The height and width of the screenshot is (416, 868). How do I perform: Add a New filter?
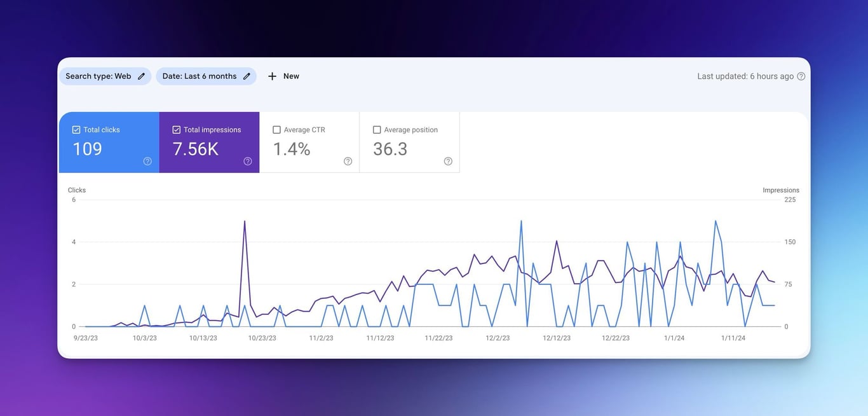(283, 76)
